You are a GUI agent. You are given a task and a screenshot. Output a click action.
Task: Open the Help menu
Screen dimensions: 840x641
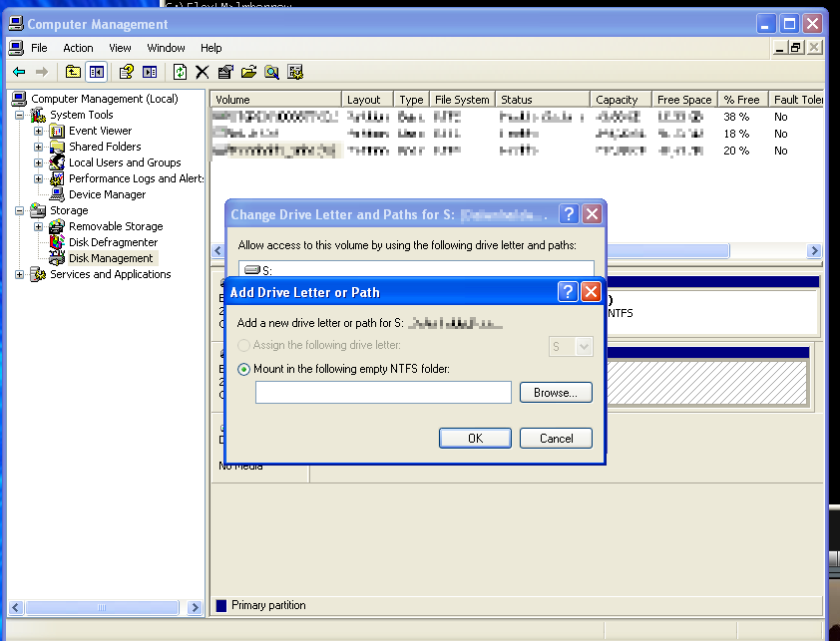[x=211, y=48]
